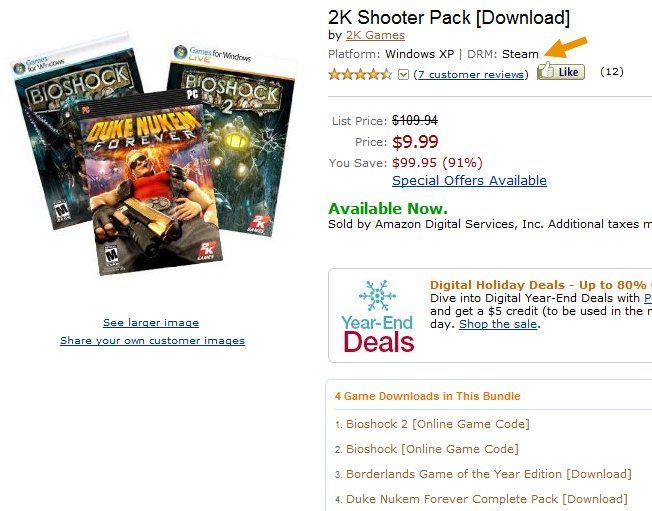The image size is (652, 511).
Task: Open Special Offers Available link
Action: tap(469, 180)
